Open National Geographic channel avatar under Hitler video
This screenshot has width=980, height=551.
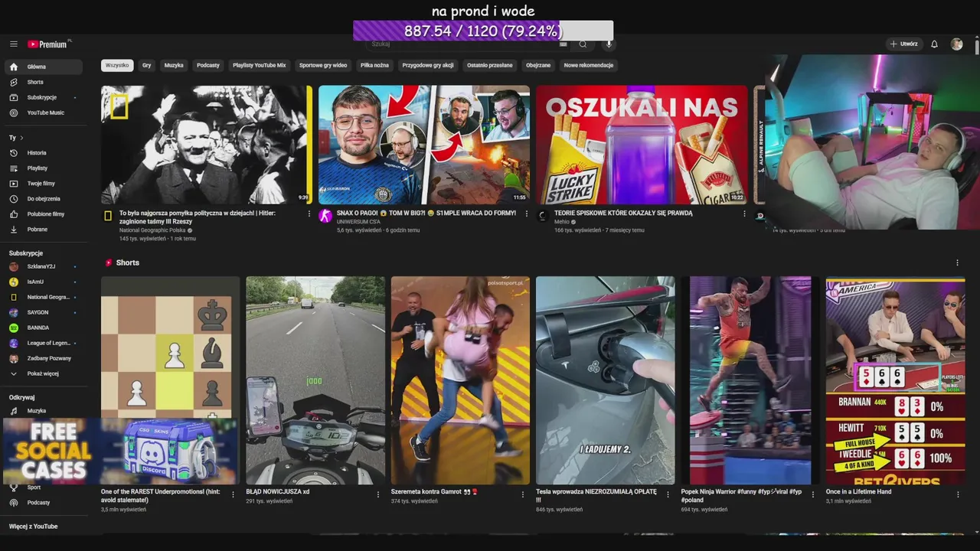(108, 216)
